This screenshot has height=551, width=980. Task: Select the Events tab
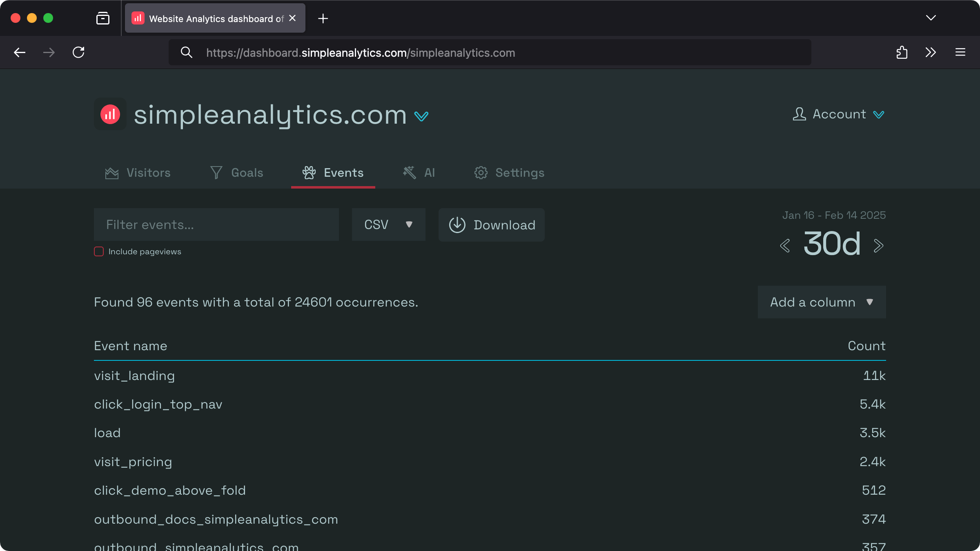tap(333, 173)
